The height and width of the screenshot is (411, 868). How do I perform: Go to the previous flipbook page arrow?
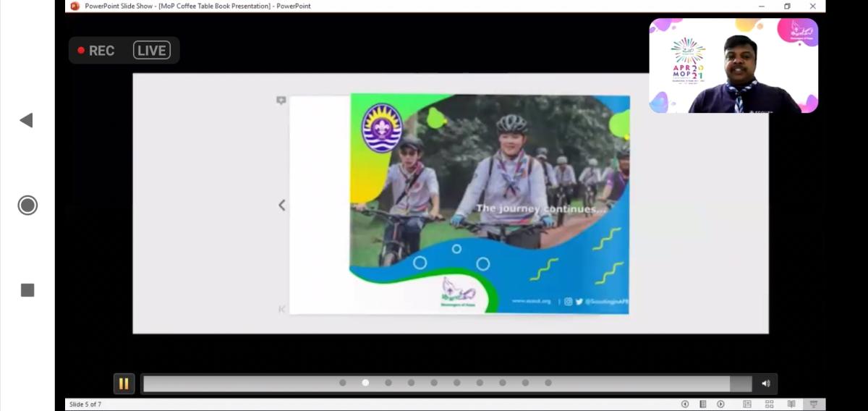[x=282, y=205]
